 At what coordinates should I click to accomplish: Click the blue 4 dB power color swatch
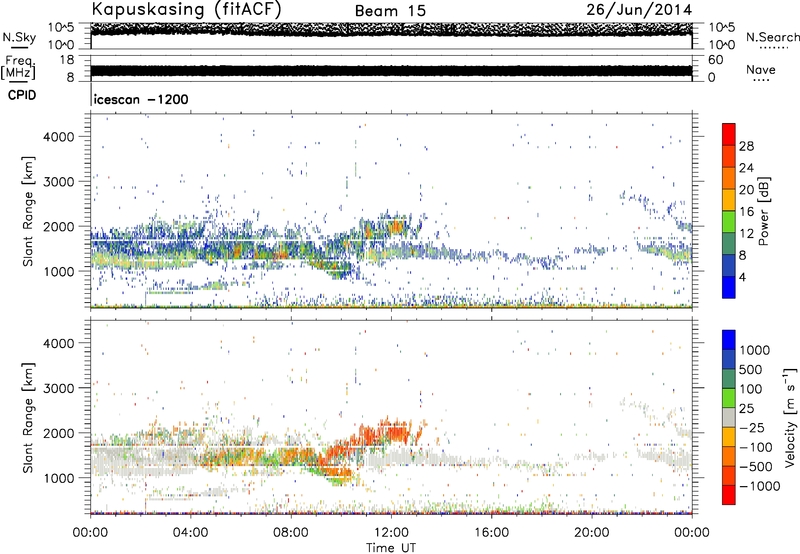[729, 287]
